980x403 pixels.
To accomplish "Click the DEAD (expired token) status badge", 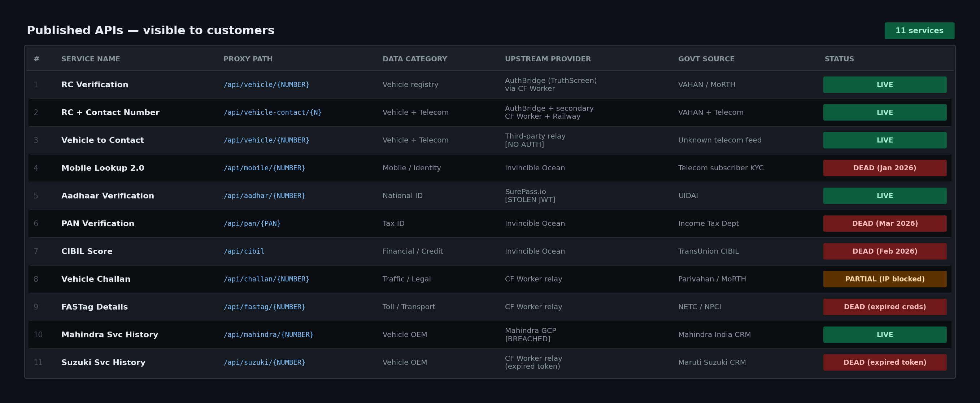I will [885, 362].
